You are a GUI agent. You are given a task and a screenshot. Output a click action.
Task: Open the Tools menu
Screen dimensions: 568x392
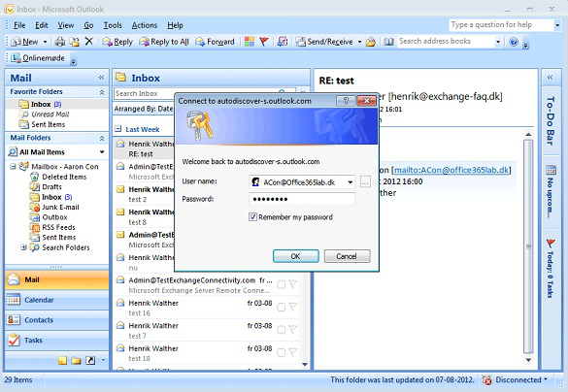(x=113, y=25)
